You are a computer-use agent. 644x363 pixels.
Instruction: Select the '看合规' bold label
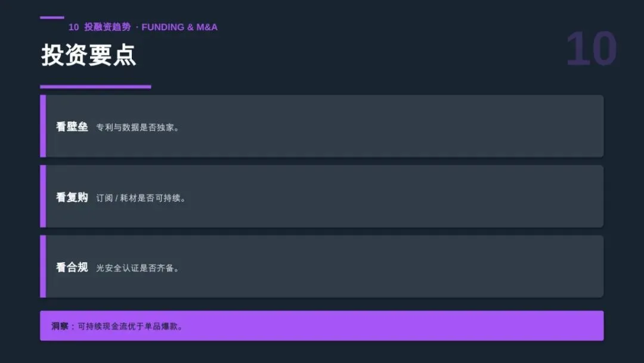click(x=72, y=267)
